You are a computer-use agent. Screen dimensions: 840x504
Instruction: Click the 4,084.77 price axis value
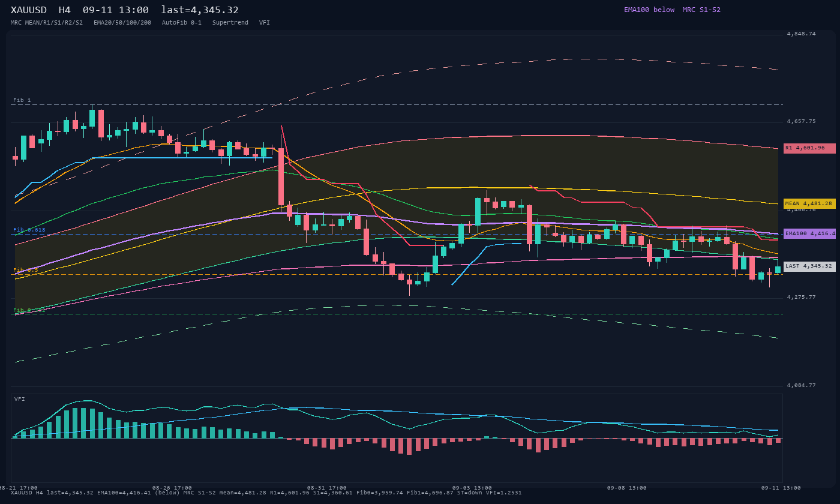point(802,386)
